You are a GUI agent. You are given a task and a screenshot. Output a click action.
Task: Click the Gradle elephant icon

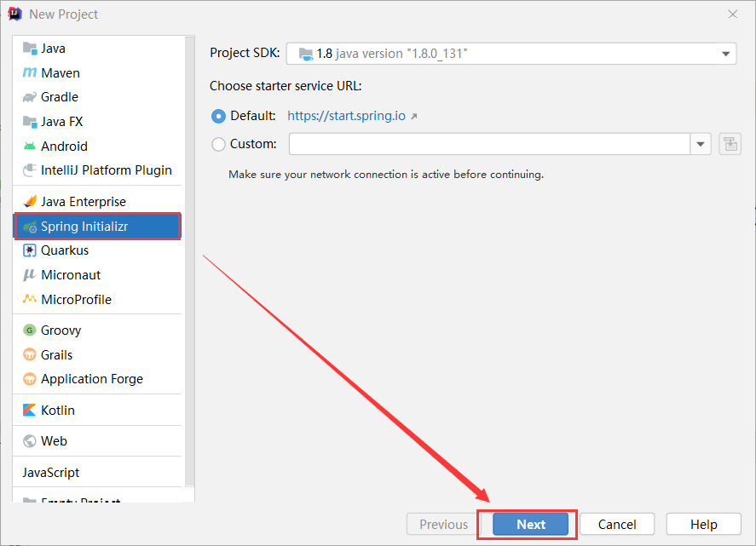point(30,97)
